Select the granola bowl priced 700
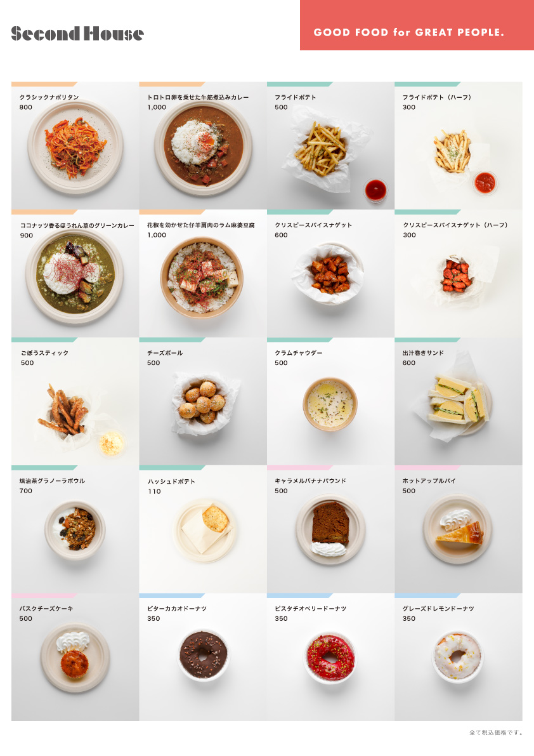Image resolution: width=534 pixels, height=756 pixels. 75,529
